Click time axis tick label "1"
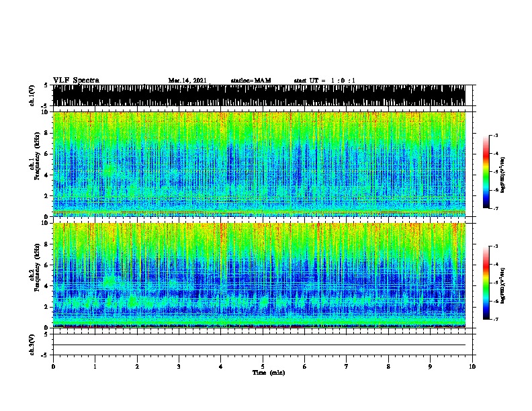 click(95, 367)
